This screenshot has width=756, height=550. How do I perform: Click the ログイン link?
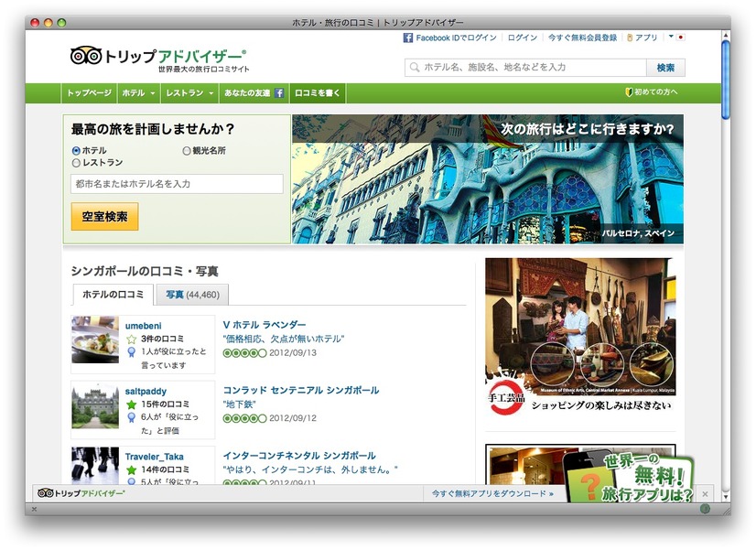(523, 38)
